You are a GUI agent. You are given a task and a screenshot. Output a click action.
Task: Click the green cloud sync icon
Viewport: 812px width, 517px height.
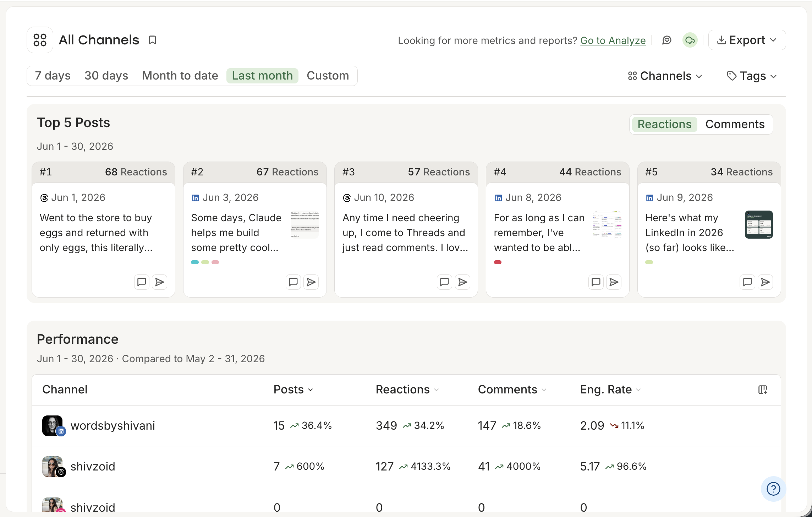[x=690, y=40]
